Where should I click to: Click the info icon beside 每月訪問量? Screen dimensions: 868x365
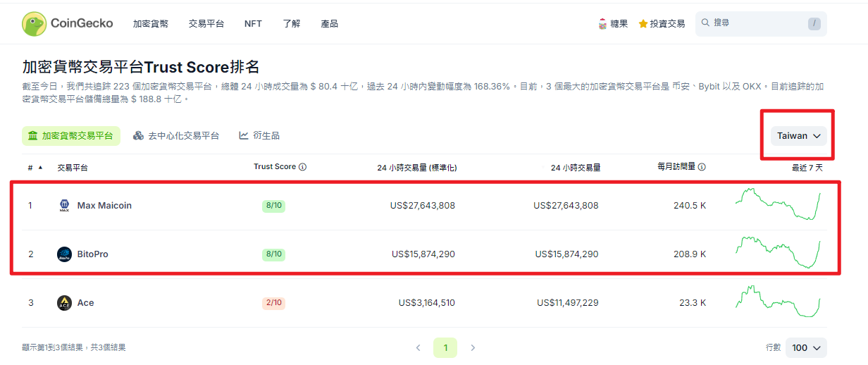click(702, 167)
